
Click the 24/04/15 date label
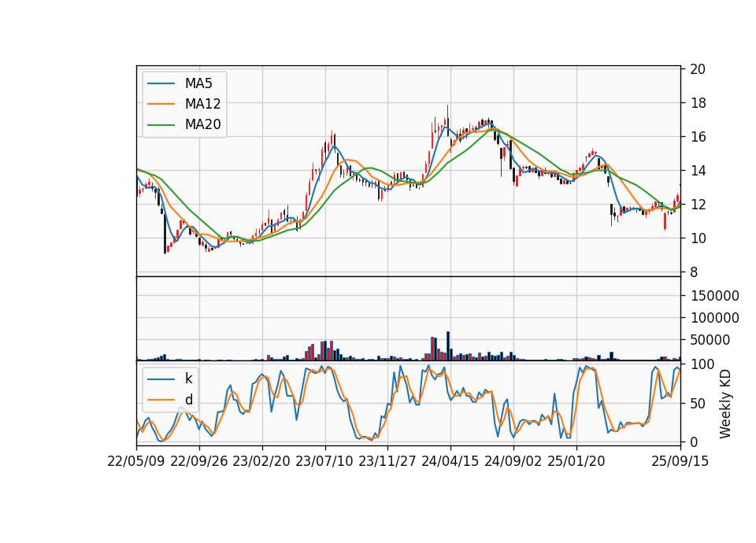click(x=450, y=461)
